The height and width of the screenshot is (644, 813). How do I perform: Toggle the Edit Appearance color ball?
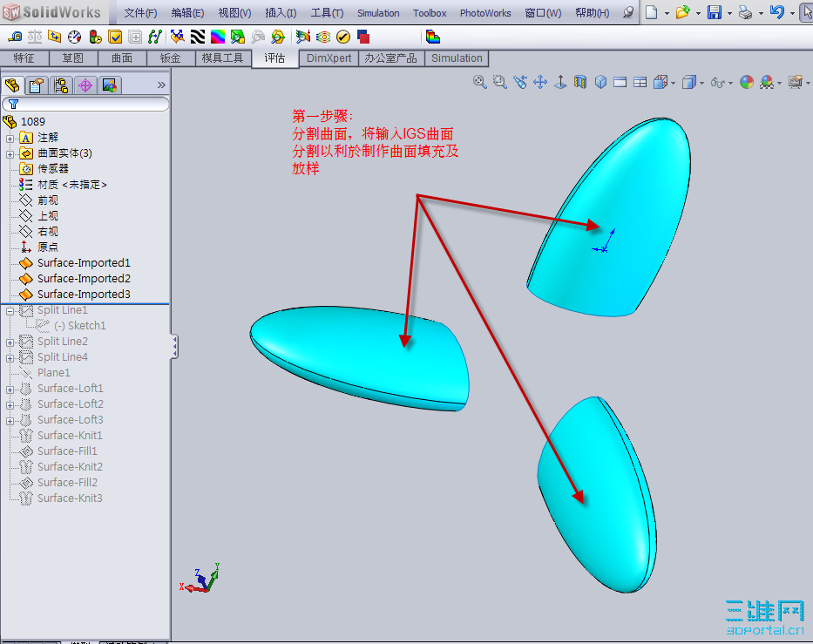(747, 82)
